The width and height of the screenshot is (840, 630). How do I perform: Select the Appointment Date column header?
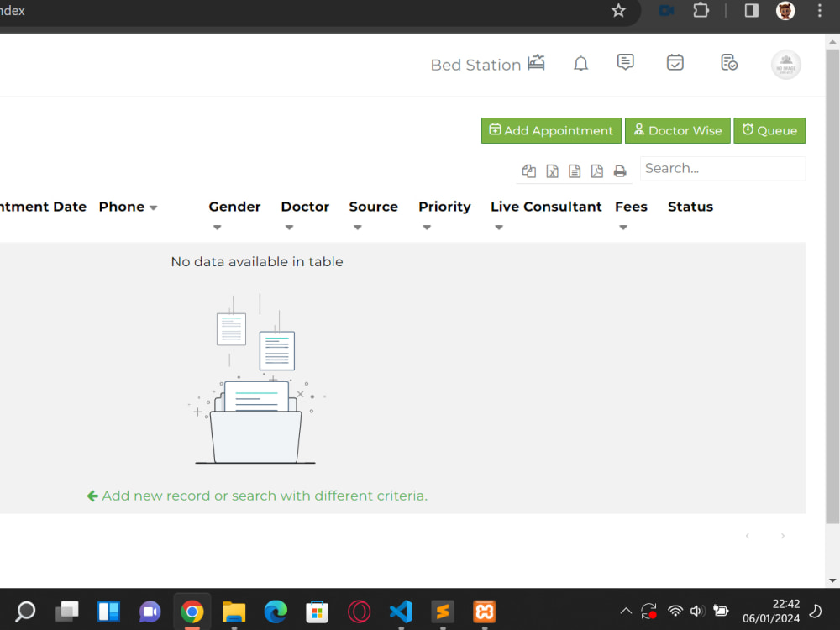coord(43,207)
